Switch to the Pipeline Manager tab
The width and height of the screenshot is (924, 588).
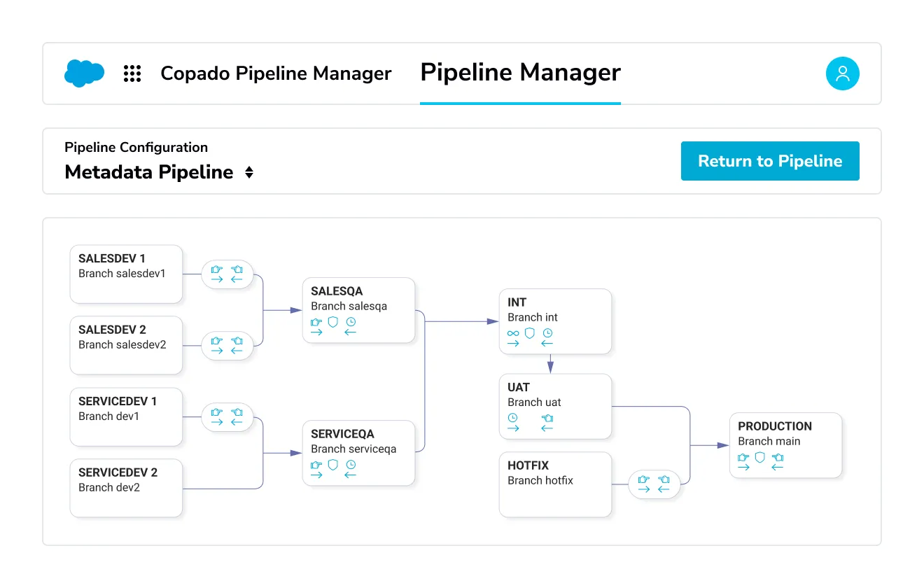[x=519, y=72]
